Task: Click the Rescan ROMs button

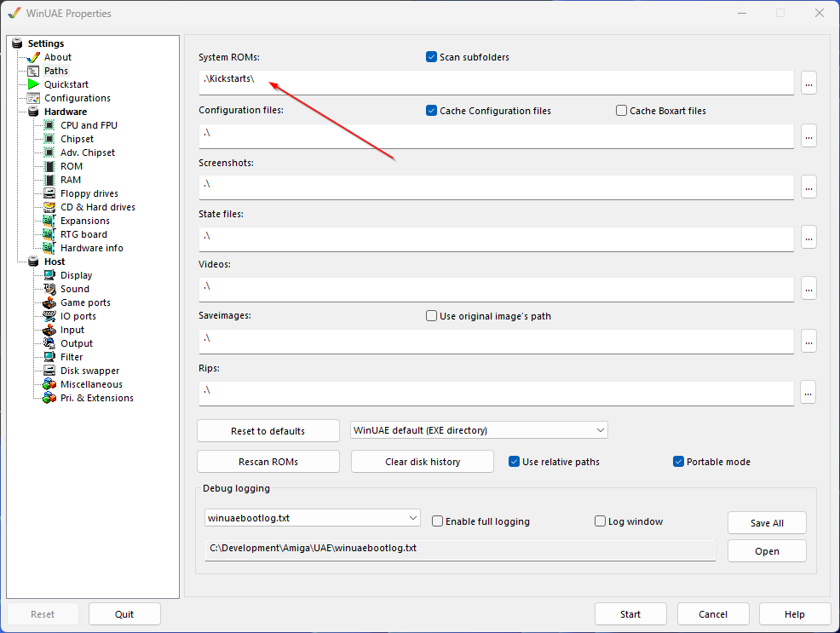Action: pos(268,462)
